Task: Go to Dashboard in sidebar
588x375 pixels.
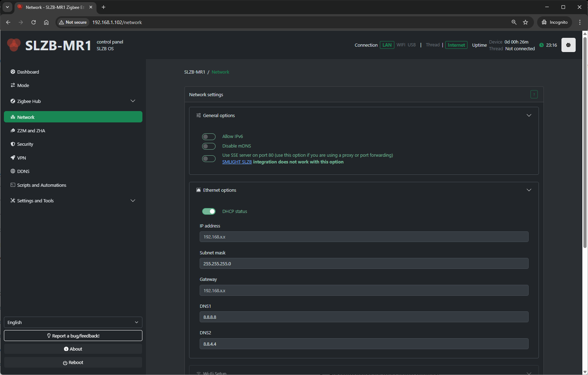Action: 28,72
